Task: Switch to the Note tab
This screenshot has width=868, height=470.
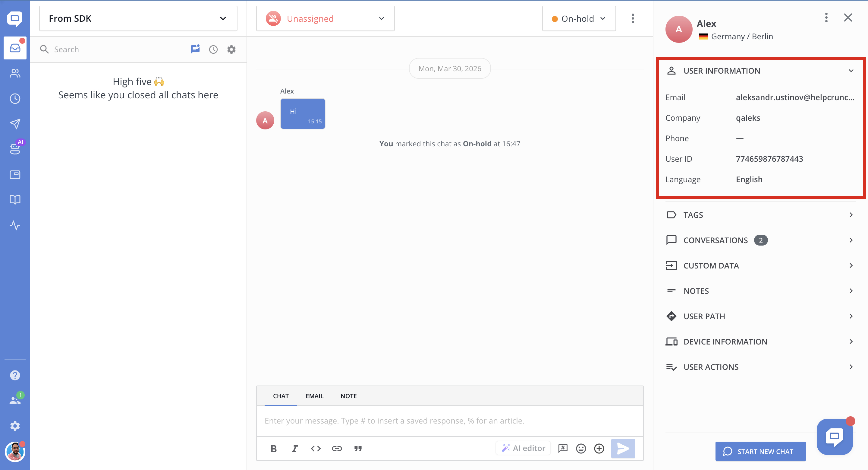Action: pyautogui.click(x=348, y=396)
